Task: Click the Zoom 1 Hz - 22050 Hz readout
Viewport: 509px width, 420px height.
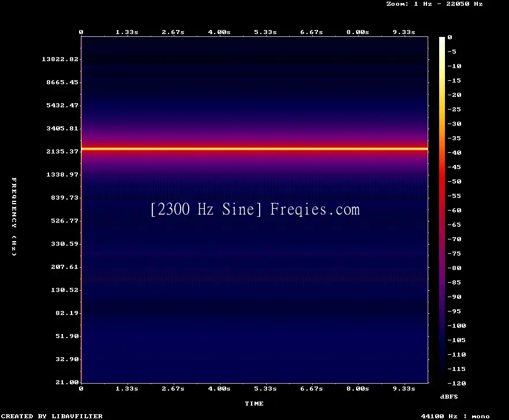Action: (x=435, y=4)
